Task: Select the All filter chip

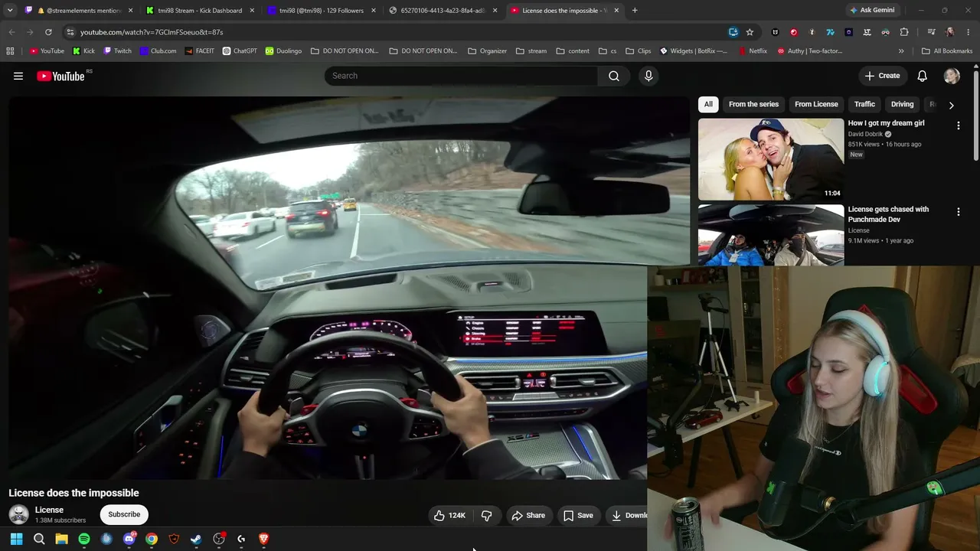Action: click(708, 104)
